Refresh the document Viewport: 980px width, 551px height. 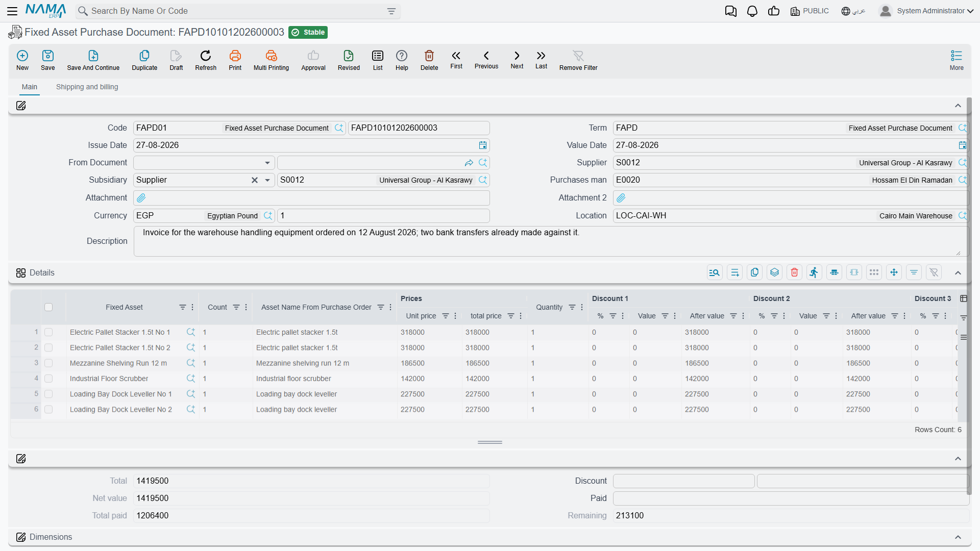coord(206,60)
